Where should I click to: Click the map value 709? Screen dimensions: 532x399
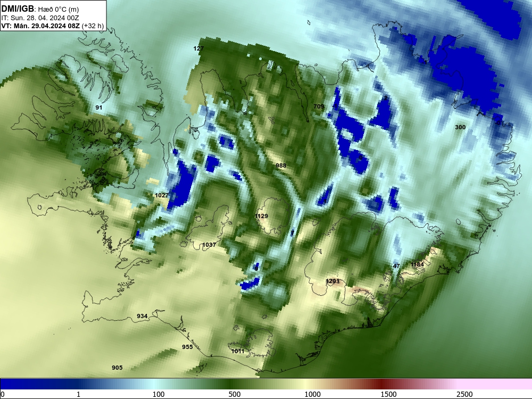point(319,106)
